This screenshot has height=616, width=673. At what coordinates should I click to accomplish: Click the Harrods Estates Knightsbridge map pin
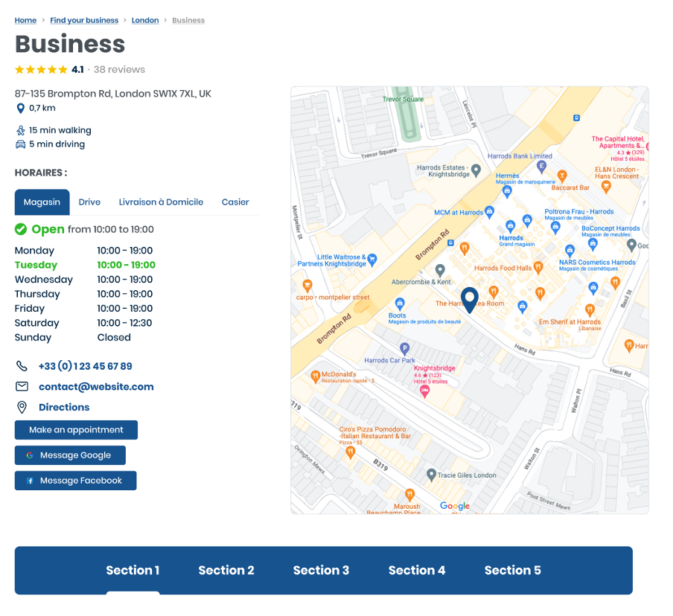476,170
